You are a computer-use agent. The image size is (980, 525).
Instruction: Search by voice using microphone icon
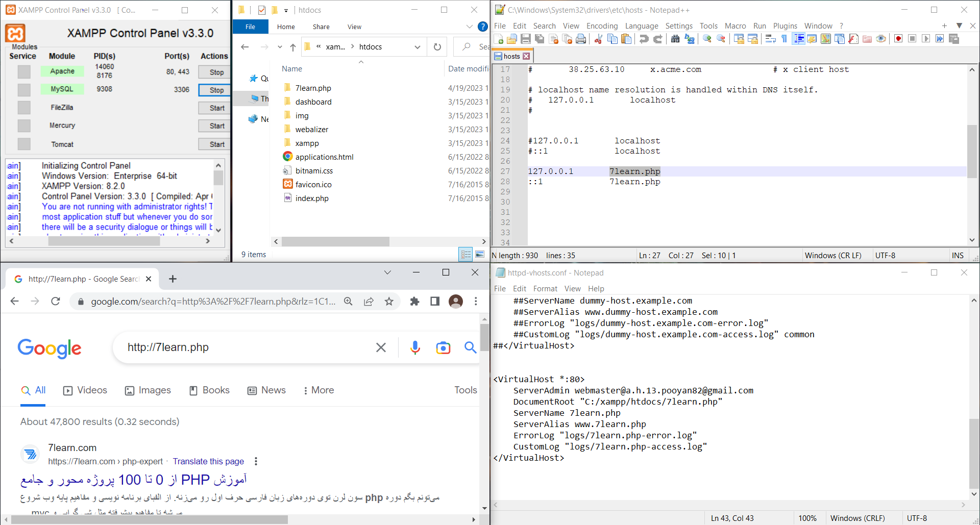[415, 347]
